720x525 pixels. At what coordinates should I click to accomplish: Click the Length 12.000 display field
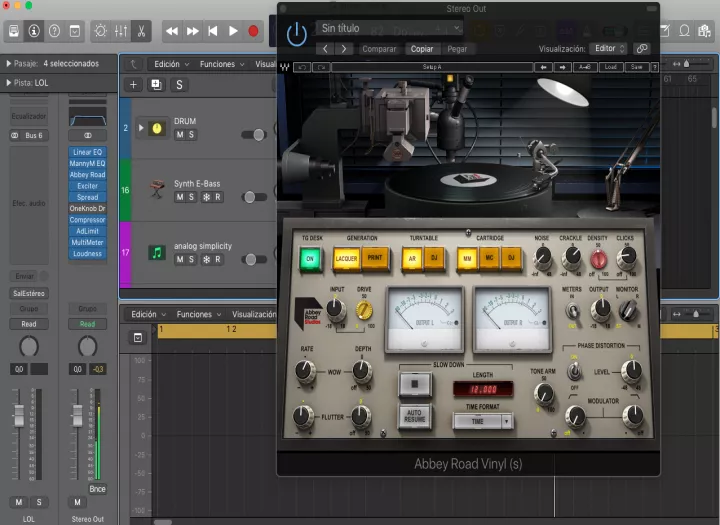483,390
